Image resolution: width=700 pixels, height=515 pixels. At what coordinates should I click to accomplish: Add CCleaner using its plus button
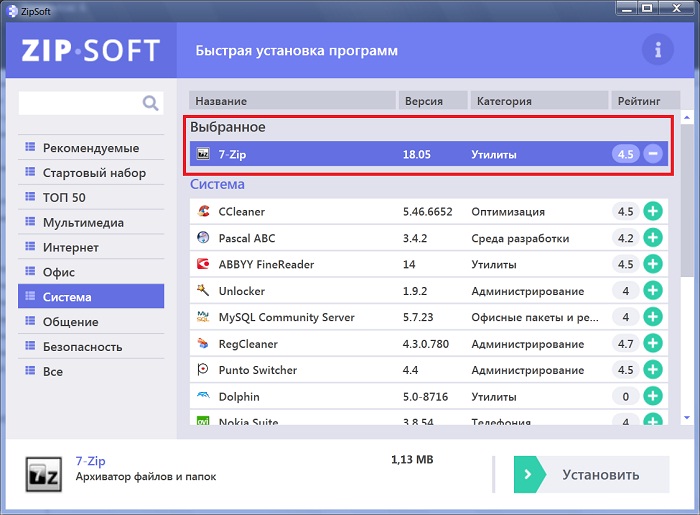click(x=652, y=212)
